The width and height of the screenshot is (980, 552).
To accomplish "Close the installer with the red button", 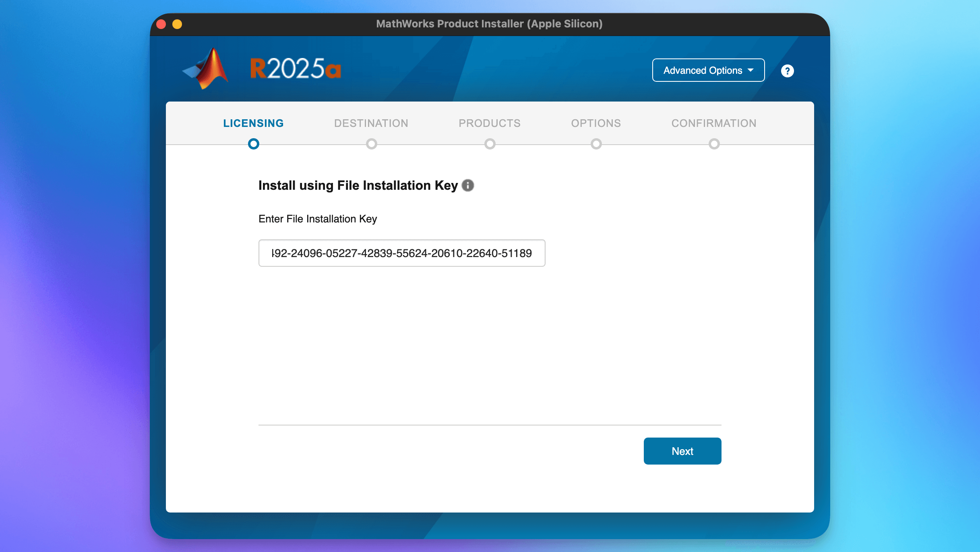I will (161, 24).
